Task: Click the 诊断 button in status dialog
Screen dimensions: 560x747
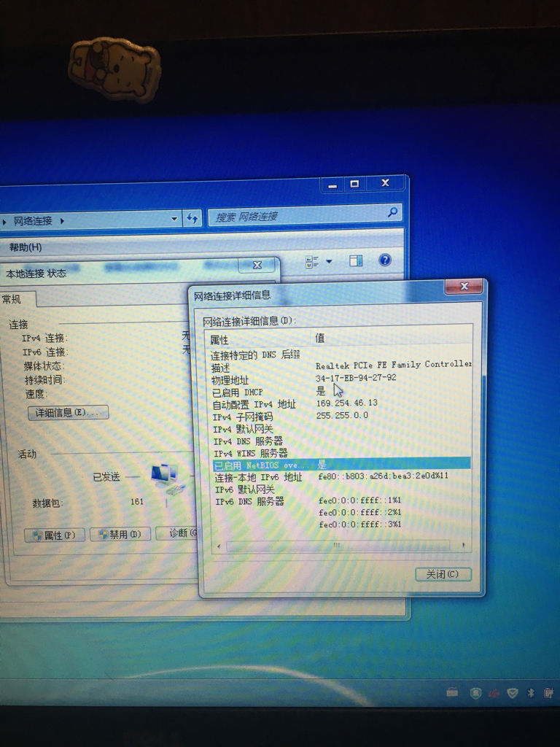Action: point(177,533)
